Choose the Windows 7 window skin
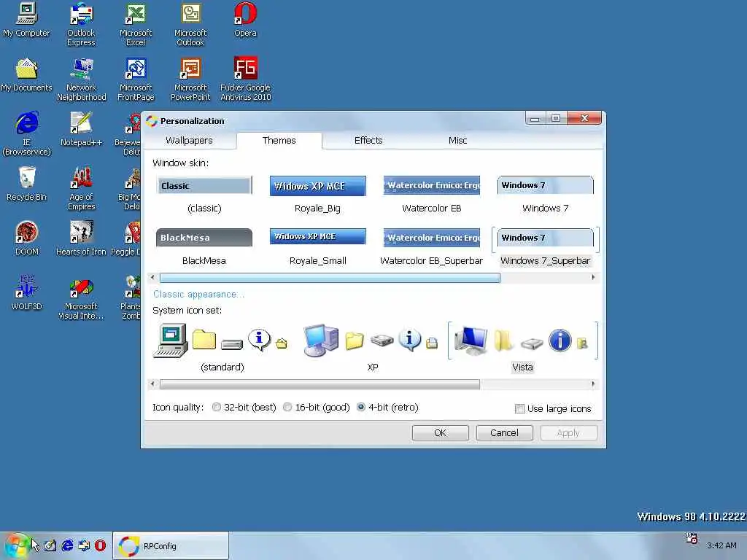Viewport: 747px width, 560px height. tap(546, 195)
